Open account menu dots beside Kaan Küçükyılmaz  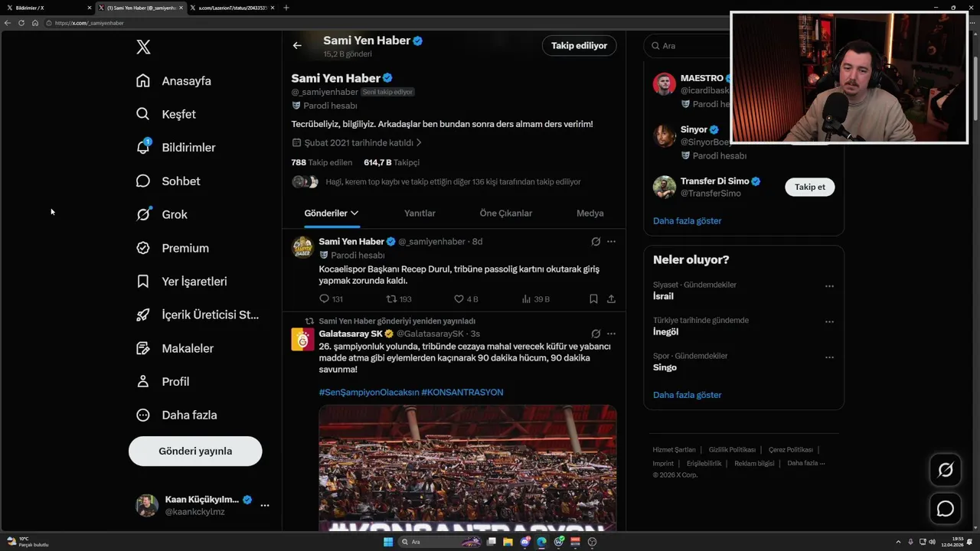click(x=264, y=505)
